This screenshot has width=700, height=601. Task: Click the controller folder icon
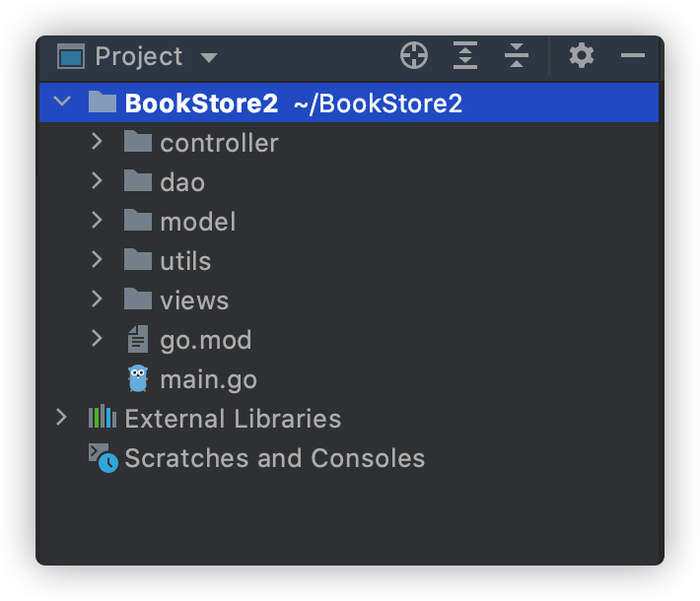pos(137,142)
